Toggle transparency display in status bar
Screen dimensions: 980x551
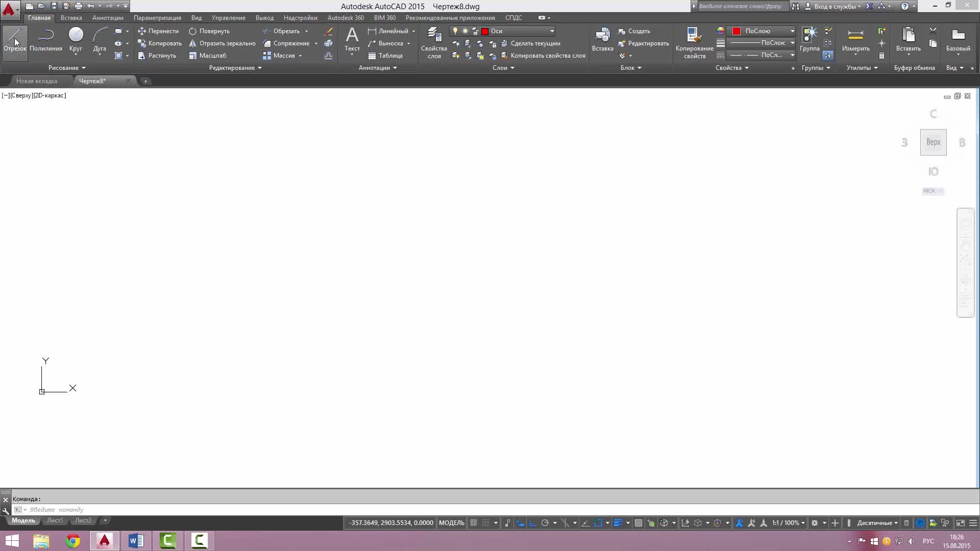tap(639, 523)
